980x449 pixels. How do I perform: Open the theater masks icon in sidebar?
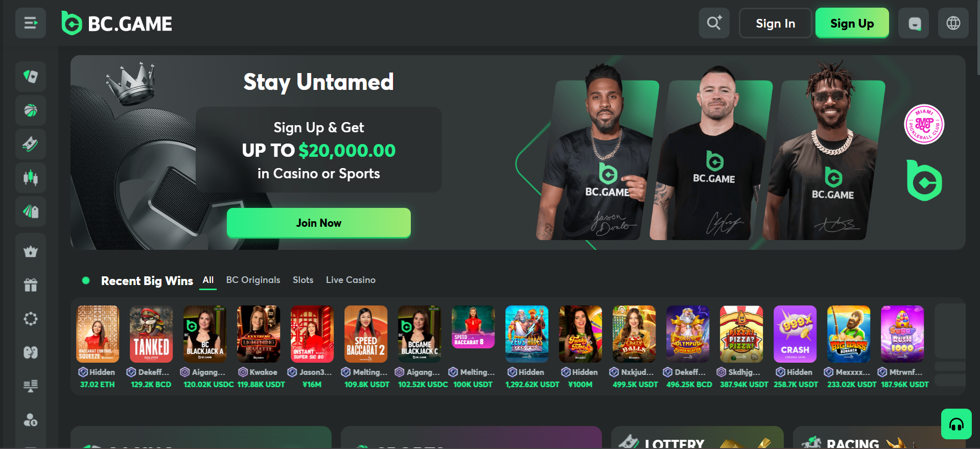click(31, 352)
